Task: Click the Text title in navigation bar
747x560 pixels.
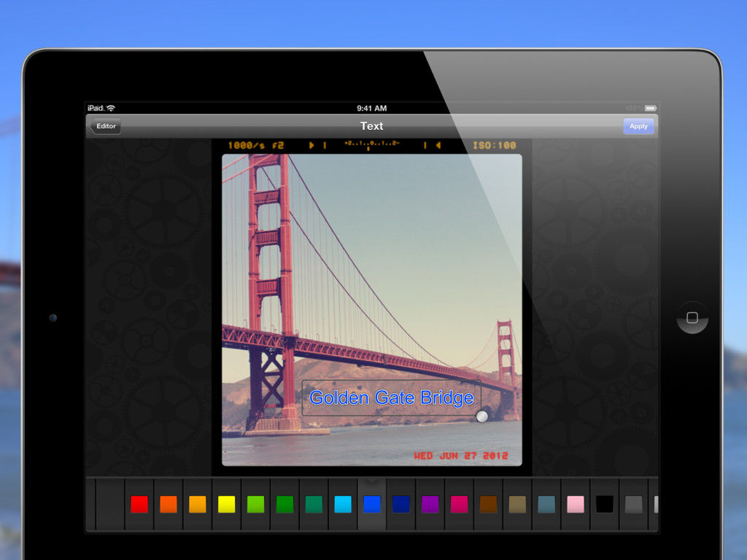Action: [371, 126]
